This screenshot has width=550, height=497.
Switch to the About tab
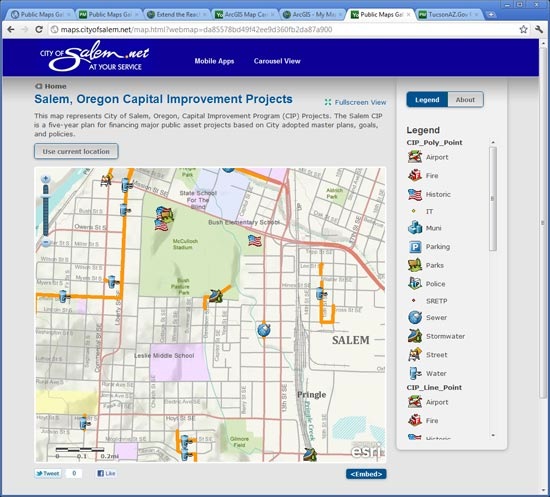pos(465,100)
